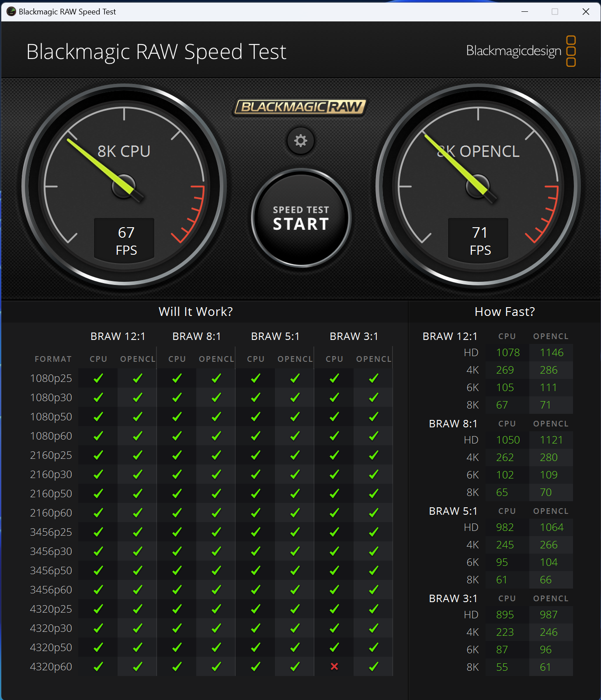The image size is (601, 700).
Task: Click BRAW 8:1 8K CPU value 65
Action: click(x=502, y=492)
